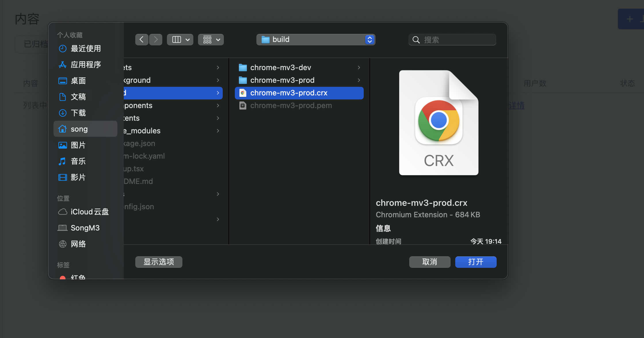Viewport: 644px width, 338px height.
Task: Click the large CRX preview thumbnail
Action: pos(439,123)
